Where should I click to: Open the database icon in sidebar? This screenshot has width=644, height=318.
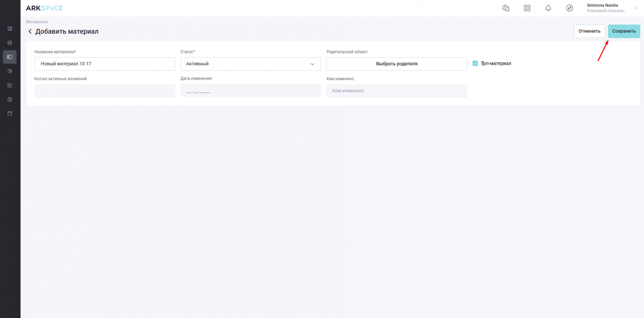pos(10,43)
